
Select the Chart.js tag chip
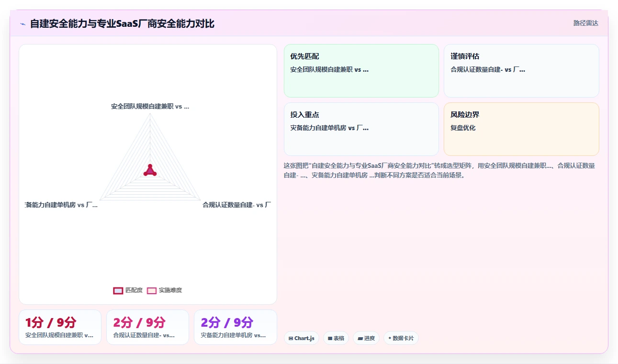(x=302, y=338)
